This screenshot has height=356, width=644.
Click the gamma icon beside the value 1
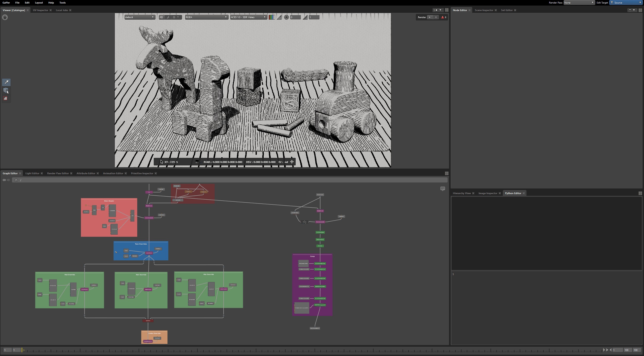(305, 17)
